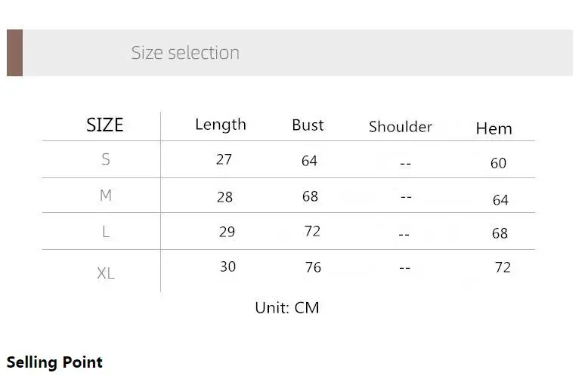Screen dimensions: 588x379
Task: Click the Hem column header
Action: [494, 129]
